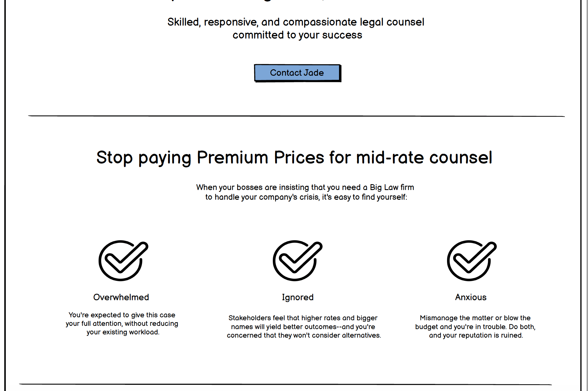Image resolution: width=588 pixels, height=391 pixels.
Task: Click the Ignored heading
Action: click(298, 297)
